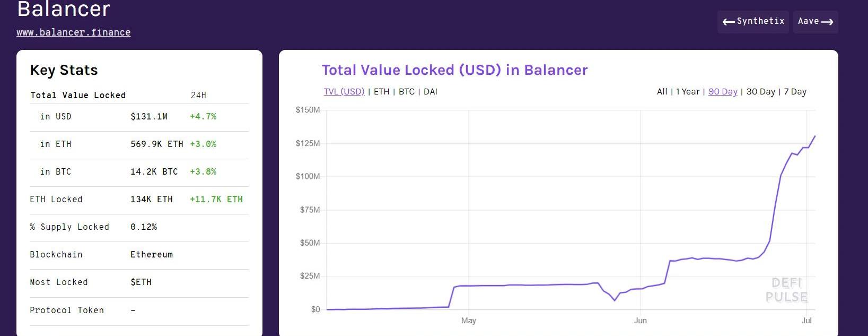The width and height of the screenshot is (868, 336).
Task: Open the www.balancer.finance link
Action: (73, 32)
